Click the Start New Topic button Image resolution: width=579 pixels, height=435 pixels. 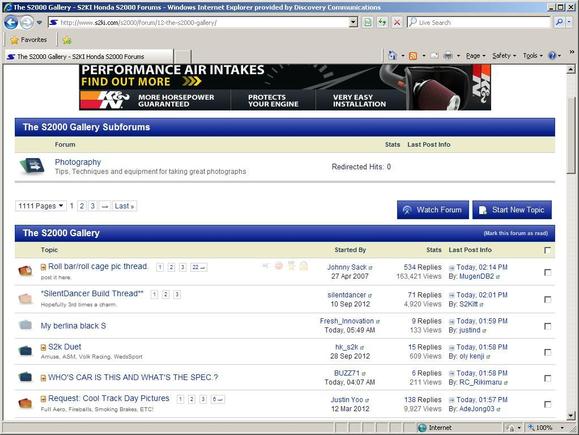[512, 210]
